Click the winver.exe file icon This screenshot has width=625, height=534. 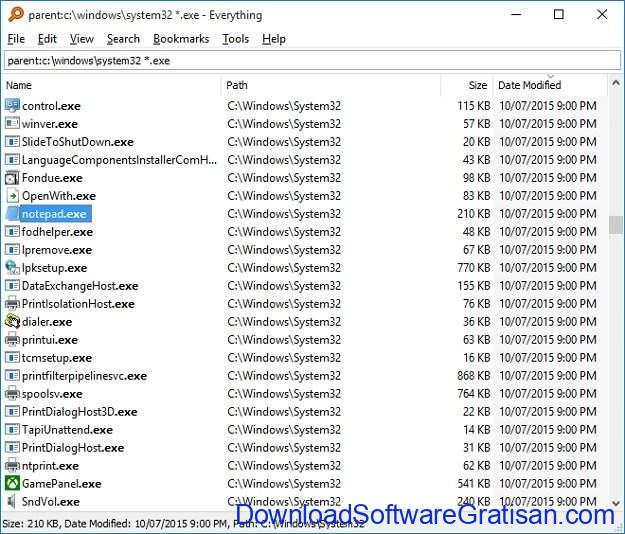click(x=12, y=124)
